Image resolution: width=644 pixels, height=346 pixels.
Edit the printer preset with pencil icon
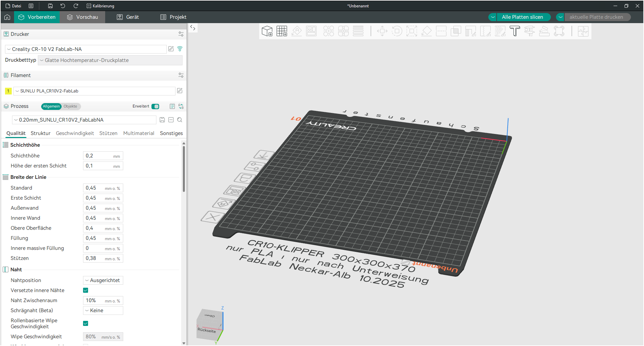point(171,49)
